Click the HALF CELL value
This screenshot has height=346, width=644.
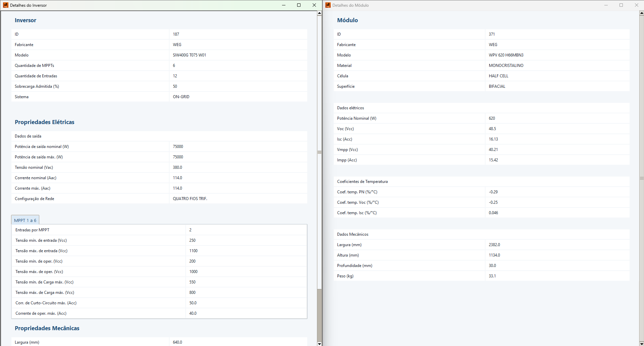coord(498,76)
